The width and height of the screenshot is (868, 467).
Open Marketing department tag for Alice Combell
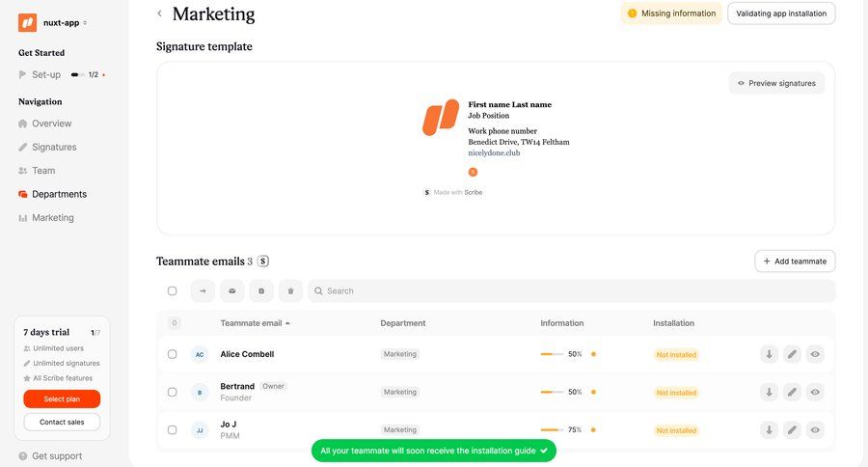pyautogui.click(x=400, y=354)
